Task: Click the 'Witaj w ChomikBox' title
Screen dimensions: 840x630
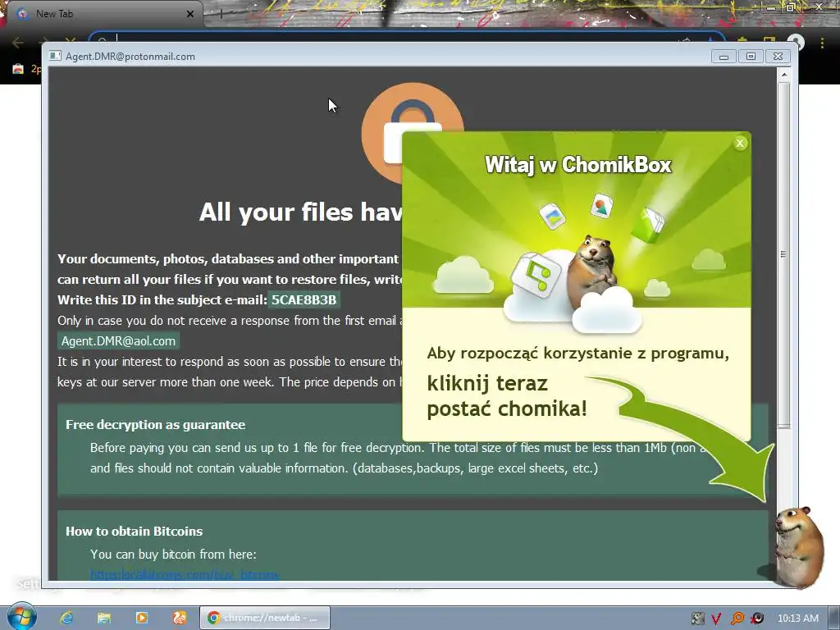Action: click(578, 164)
